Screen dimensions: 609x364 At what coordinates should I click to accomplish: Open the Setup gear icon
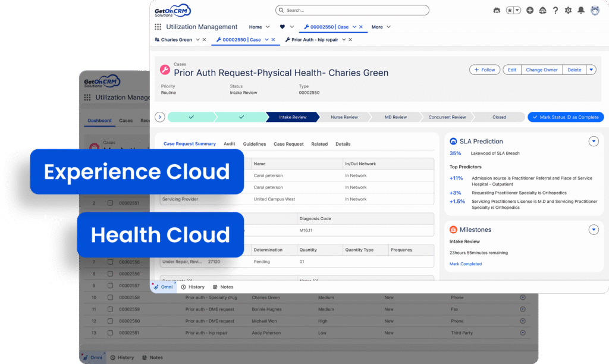point(568,10)
